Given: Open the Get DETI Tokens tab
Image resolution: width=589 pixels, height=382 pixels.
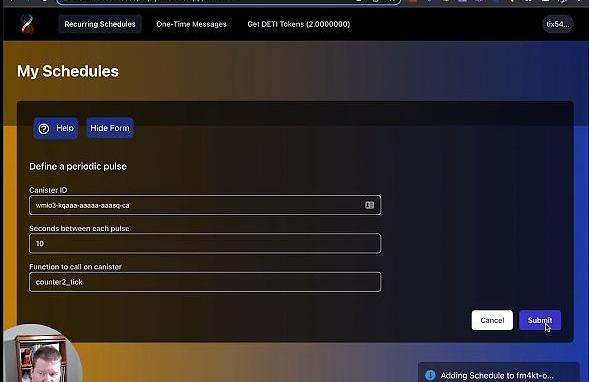Looking at the screenshot, I should (x=299, y=24).
